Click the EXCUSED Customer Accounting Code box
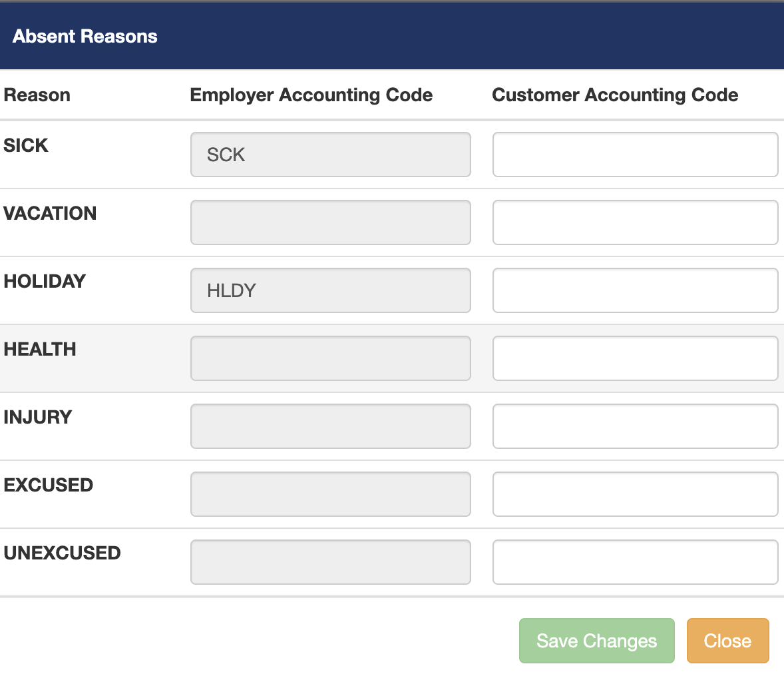This screenshot has width=784, height=678. [634, 494]
